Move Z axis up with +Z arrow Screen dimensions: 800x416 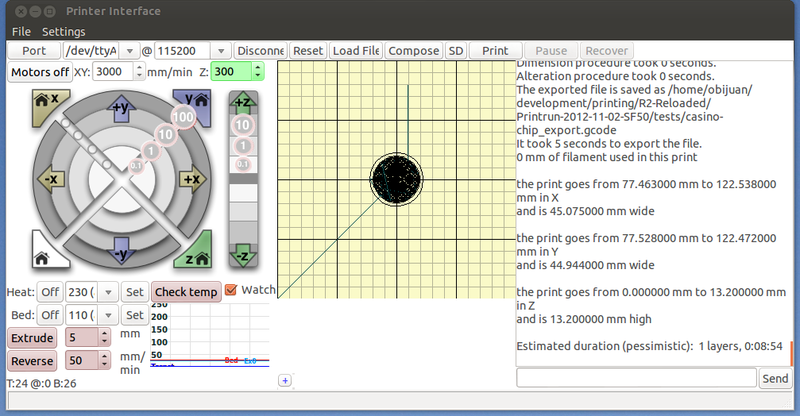click(242, 101)
